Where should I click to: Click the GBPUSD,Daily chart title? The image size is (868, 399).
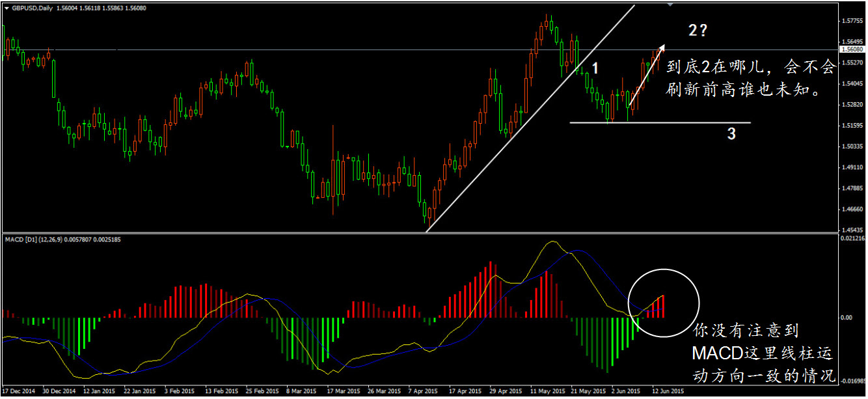(33, 8)
